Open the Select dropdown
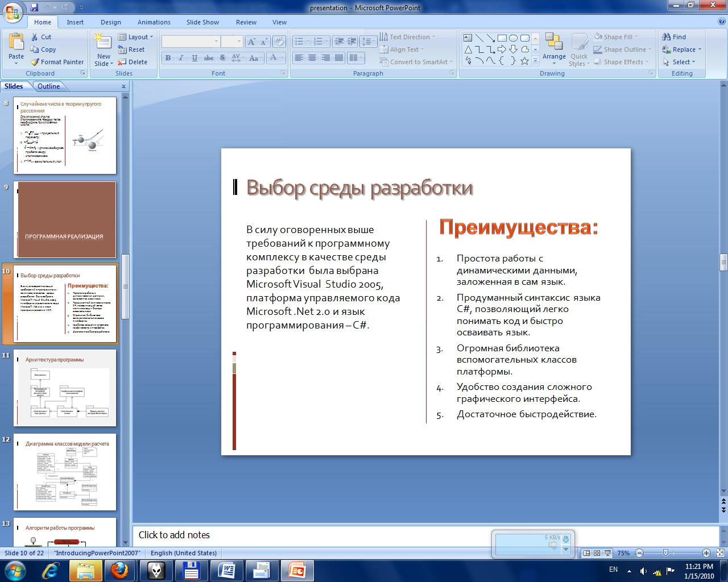Screen dimensions: 728x582 point(679,62)
